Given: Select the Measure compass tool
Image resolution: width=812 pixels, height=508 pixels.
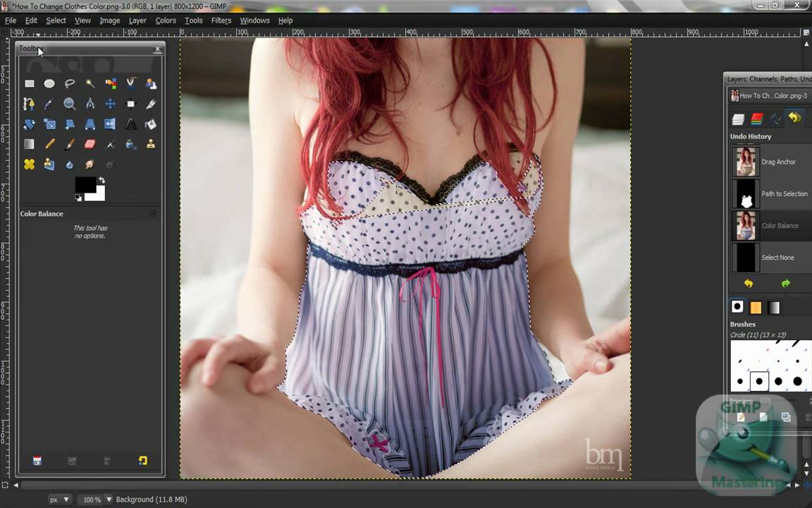Looking at the screenshot, I should (x=90, y=104).
